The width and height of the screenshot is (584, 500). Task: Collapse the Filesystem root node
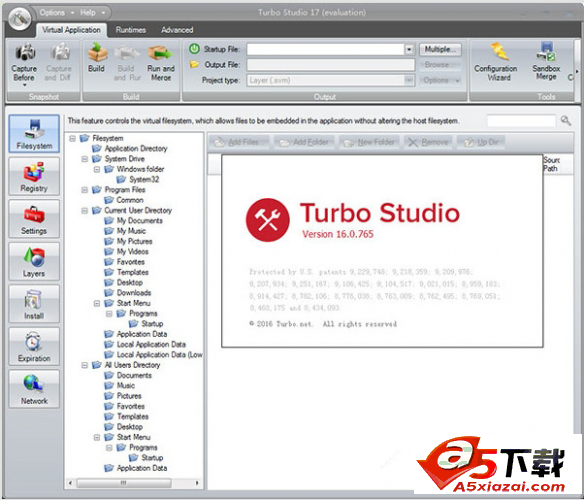[73, 138]
